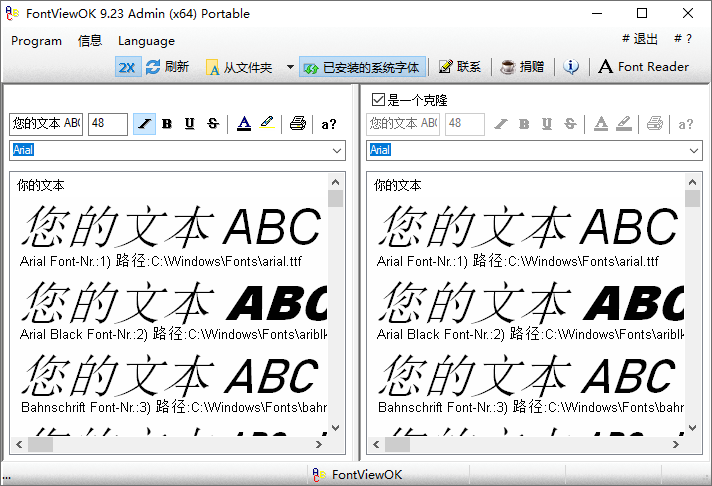This screenshot has height=486, width=712.
Task: Click the print icon in left panel
Action: 297,124
